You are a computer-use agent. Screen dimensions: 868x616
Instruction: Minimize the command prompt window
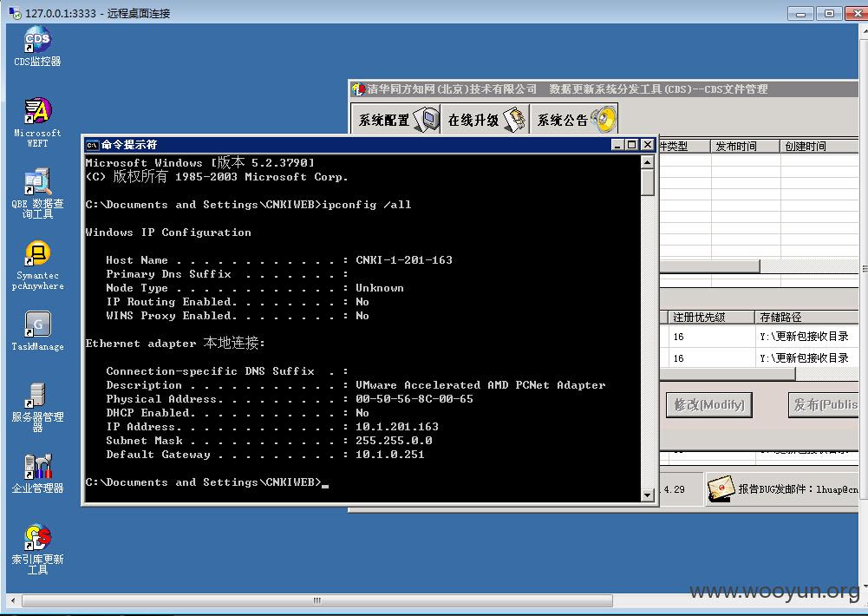(x=617, y=145)
